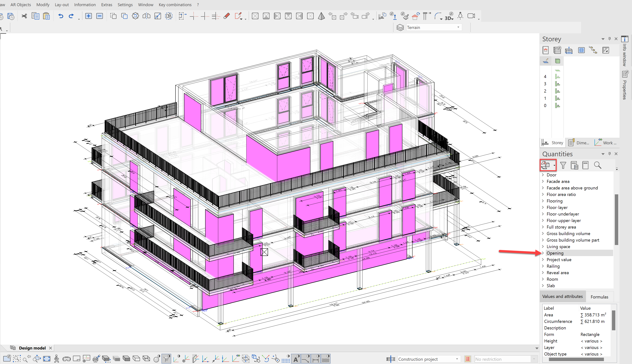The width and height of the screenshot is (632, 364).
Task: Click the camera view icon in top toolbar
Action: click(471, 16)
